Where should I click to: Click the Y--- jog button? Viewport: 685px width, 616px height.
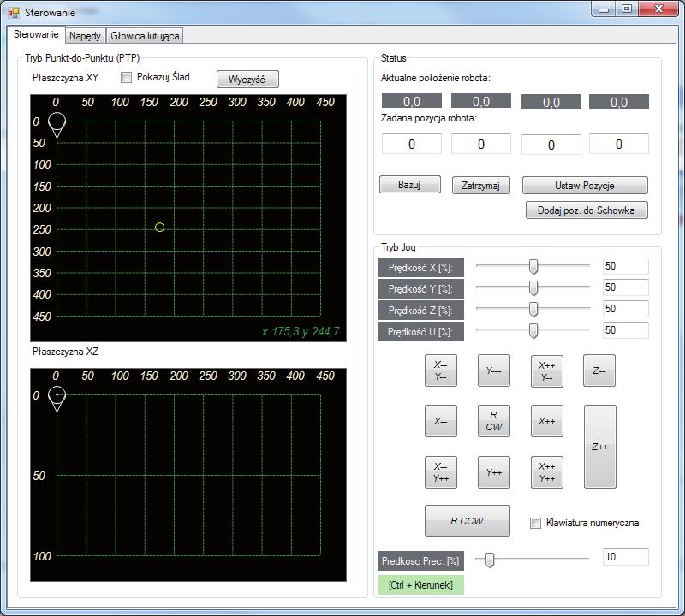[x=494, y=370]
